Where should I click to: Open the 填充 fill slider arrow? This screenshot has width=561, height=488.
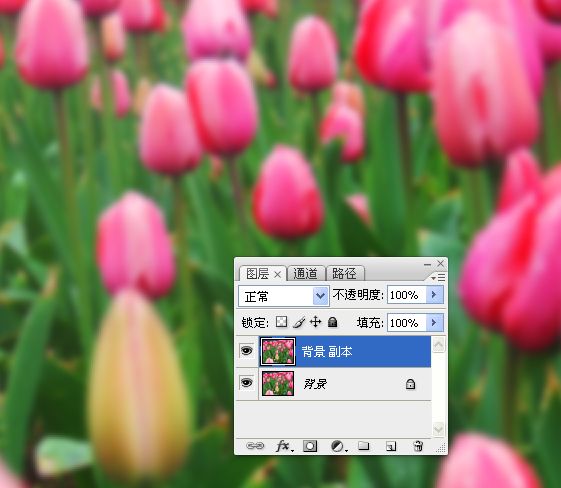tap(434, 322)
